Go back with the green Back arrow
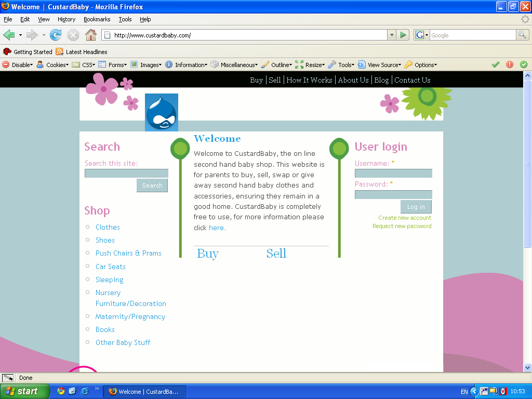 [x=9, y=35]
